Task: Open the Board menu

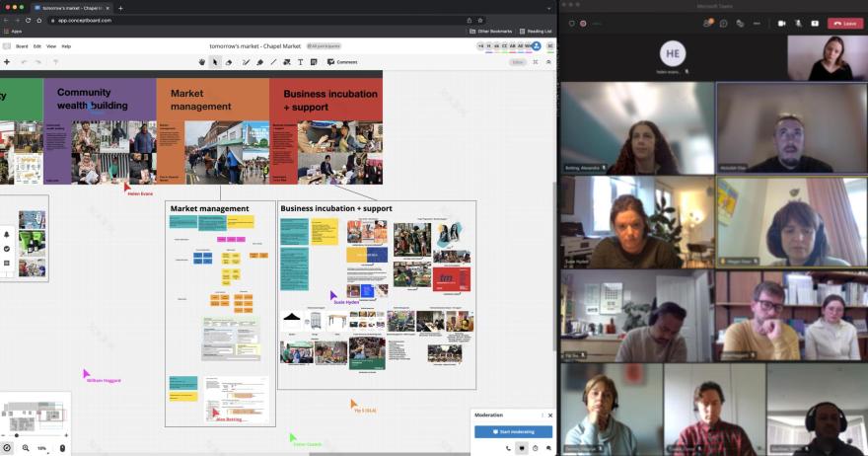Action: click(x=21, y=46)
